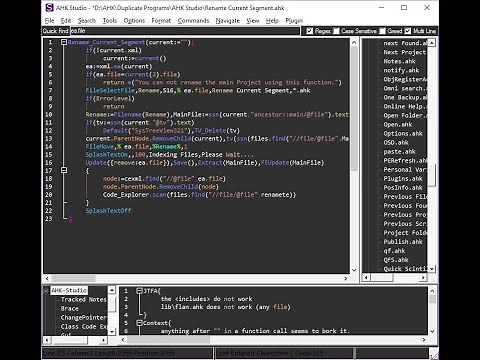Select paste.ahk in file list
Image resolution: width=480 pixels, height=360 pixels.
(x=399, y=151)
